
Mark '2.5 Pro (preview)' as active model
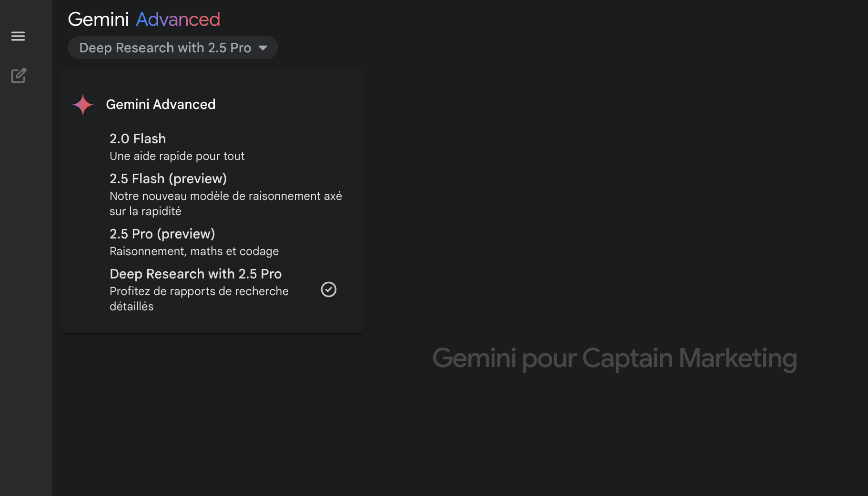[162, 234]
